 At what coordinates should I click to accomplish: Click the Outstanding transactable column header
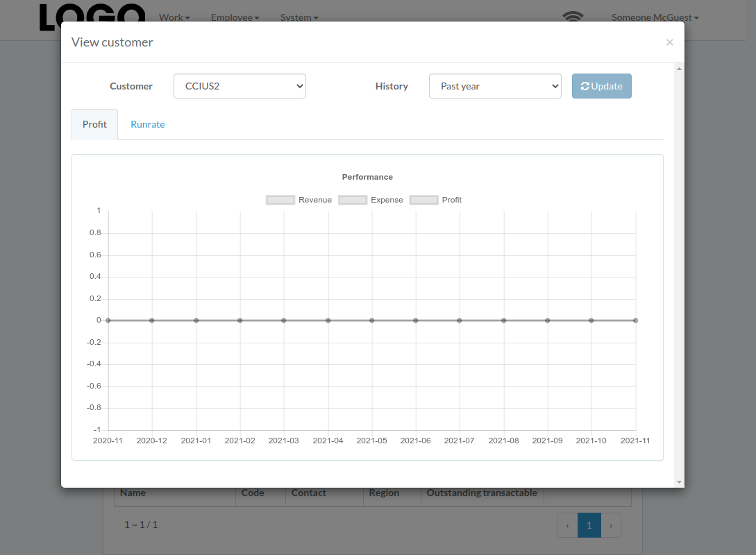[x=482, y=493]
